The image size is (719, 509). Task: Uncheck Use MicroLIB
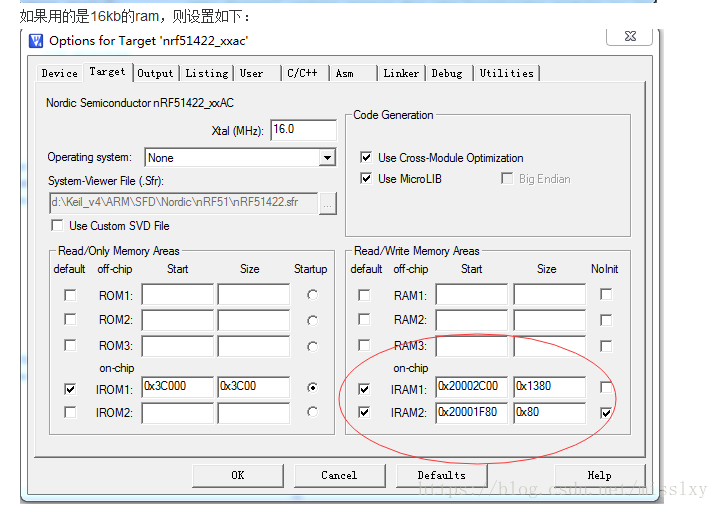tap(366, 178)
